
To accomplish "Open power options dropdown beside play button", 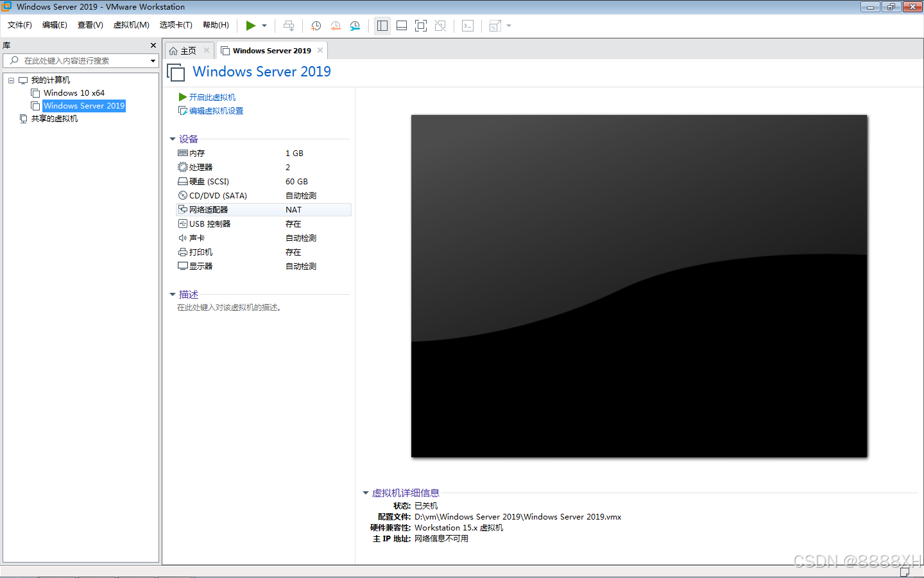I will 264,26.
